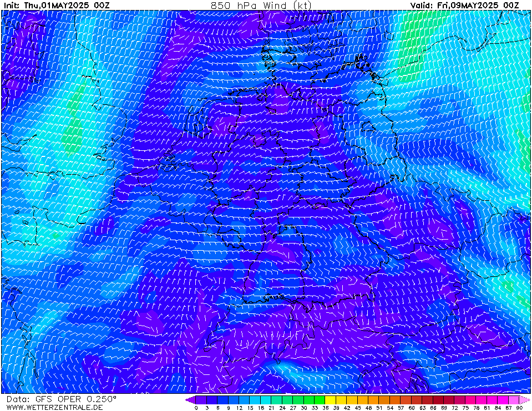Click the dark red swatch between 66 and 69
532x411 pixels.
tap(438, 400)
